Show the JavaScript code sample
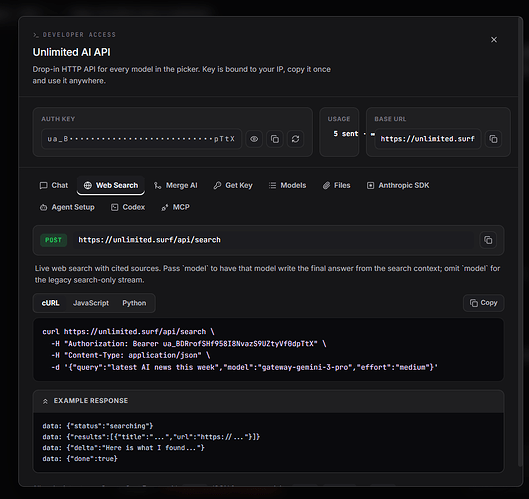 tap(91, 303)
